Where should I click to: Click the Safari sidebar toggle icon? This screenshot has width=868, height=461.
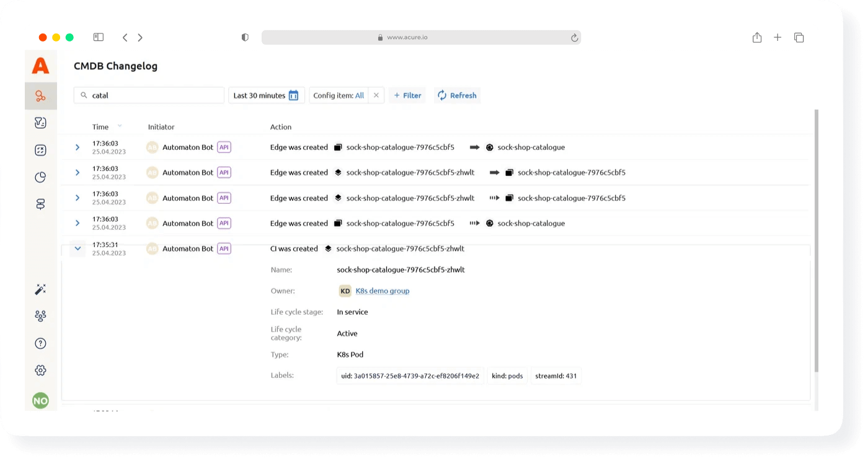pos(99,37)
